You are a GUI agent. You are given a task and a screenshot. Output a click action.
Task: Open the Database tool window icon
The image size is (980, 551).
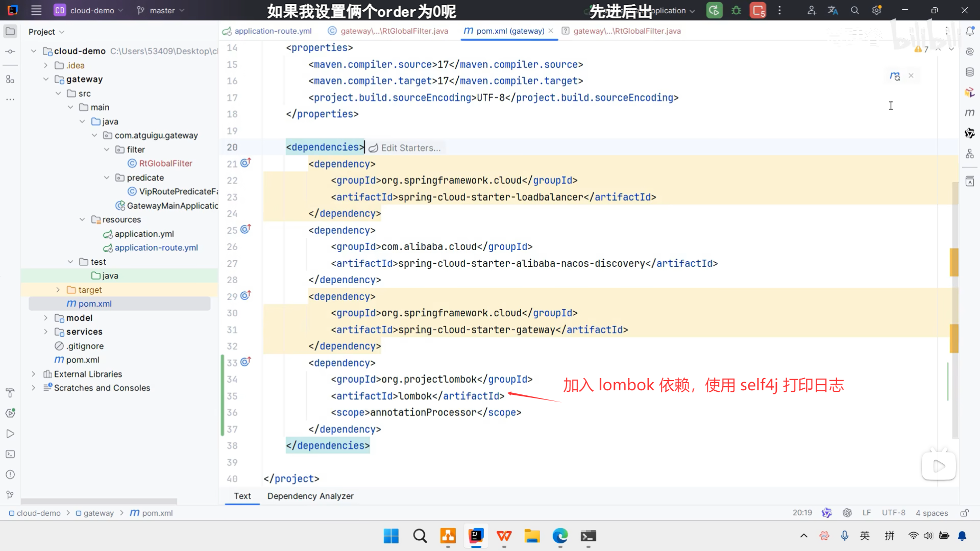point(970,72)
